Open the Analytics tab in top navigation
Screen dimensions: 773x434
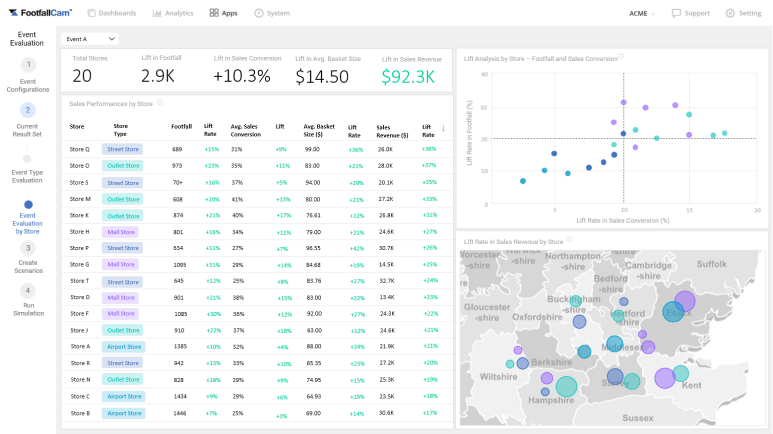[173, 13]
